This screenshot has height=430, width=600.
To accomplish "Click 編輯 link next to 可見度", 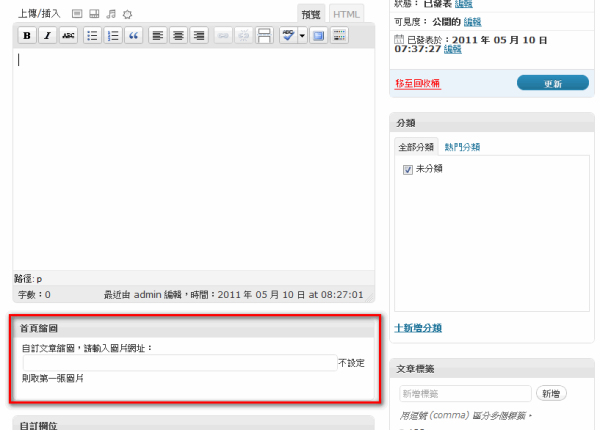I will (x=473, y=22).
